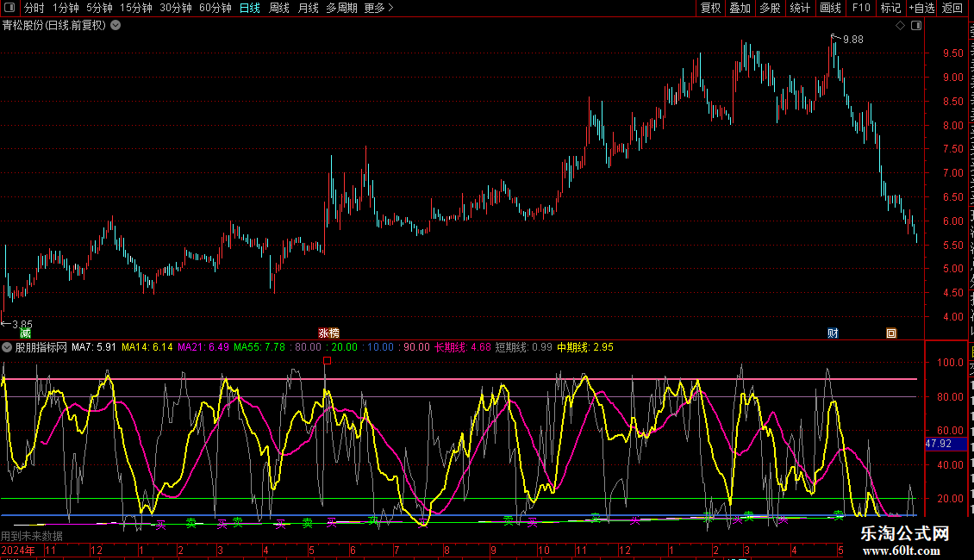Select the 60分钟 period tab
Image resolution: width=974 pixels, height=560 pixels.
coord(215,8)
